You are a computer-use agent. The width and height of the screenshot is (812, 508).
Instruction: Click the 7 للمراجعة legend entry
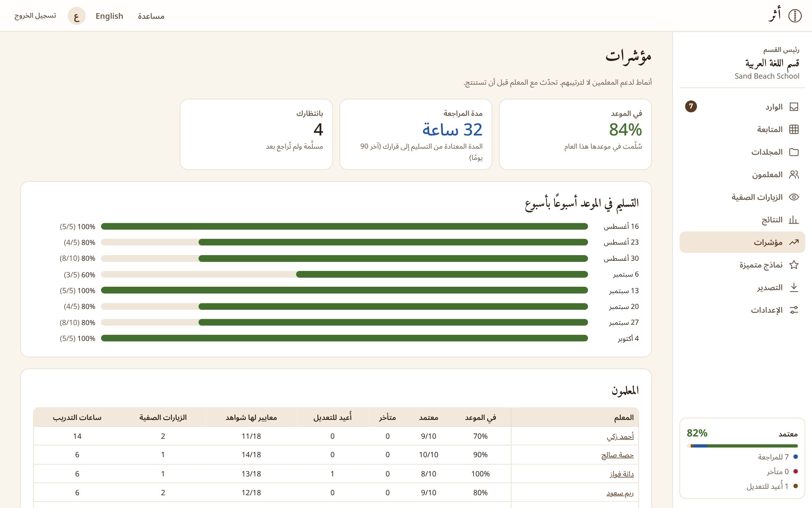point(778,457)
